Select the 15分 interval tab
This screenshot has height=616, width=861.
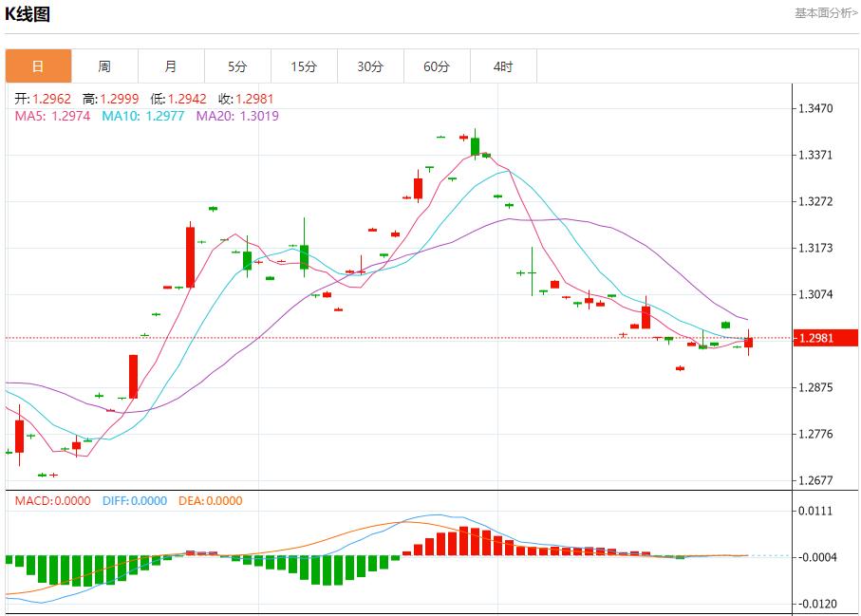(x=304, y=66)
